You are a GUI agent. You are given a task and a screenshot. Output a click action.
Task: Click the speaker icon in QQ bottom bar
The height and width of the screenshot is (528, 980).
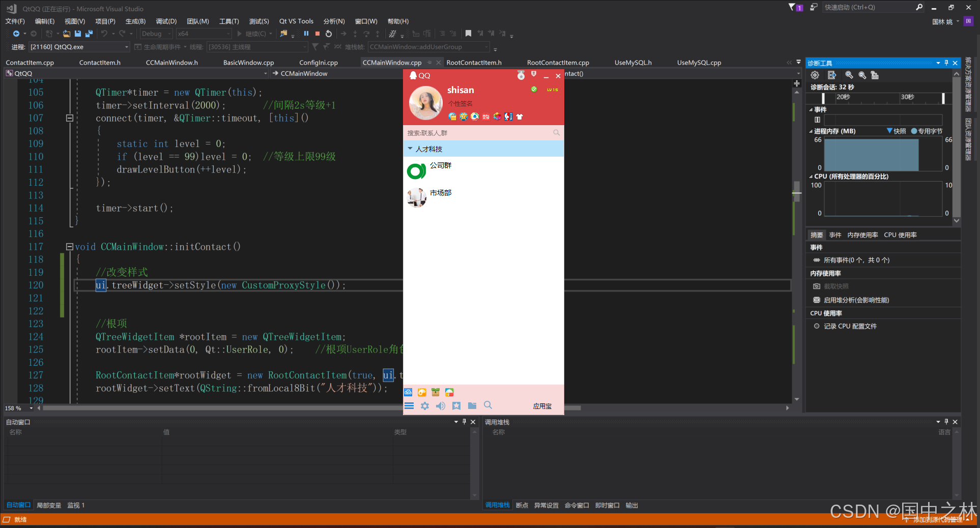441,406
